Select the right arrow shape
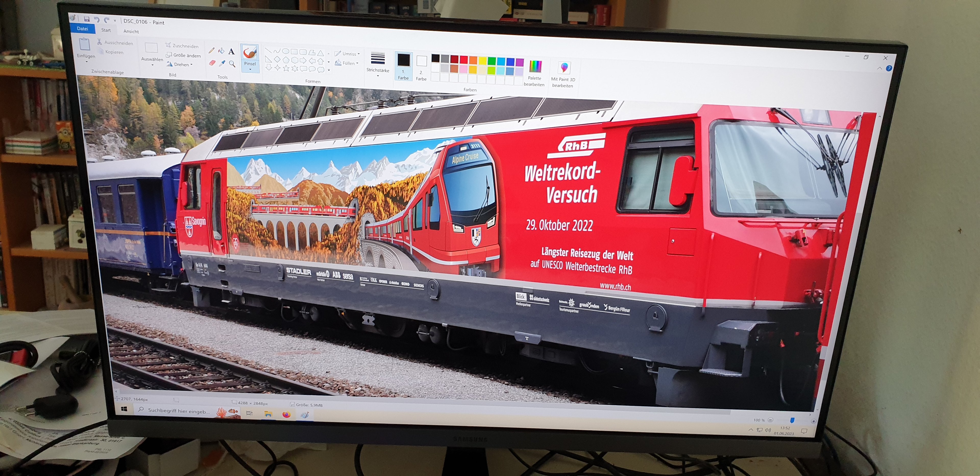 (x=303, y=60)
